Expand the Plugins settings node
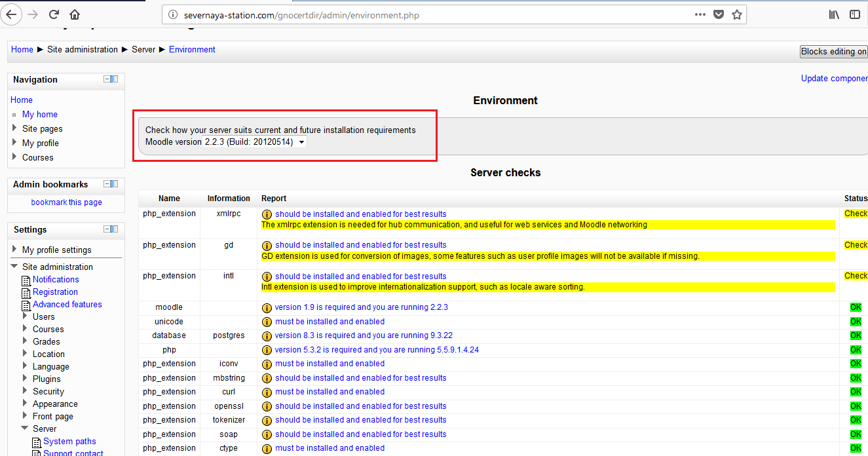This screenshot has width=868, height=456. click(x=25, y=379)
